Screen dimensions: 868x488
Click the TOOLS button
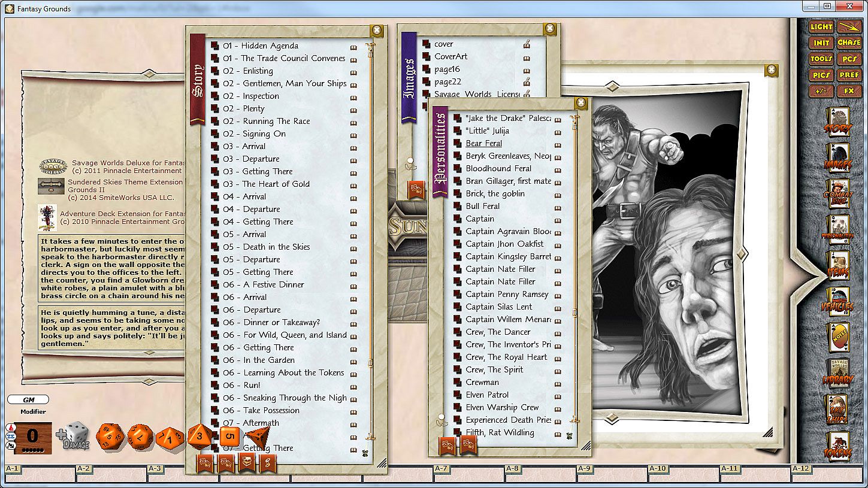point(821,59)
